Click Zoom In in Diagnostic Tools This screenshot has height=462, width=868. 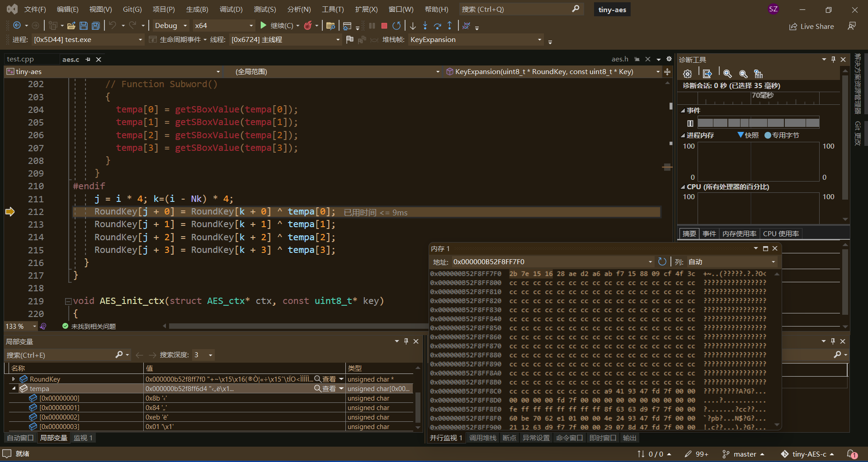click(x=727, y=74)
